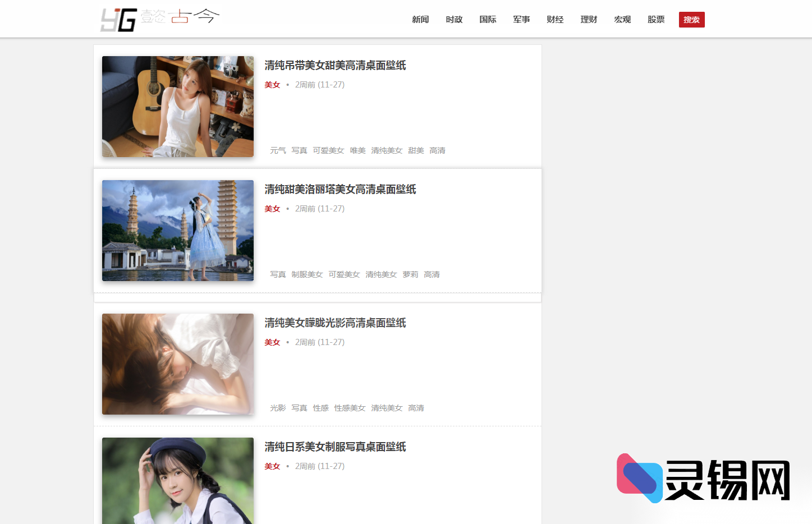This screenshot has height=524, width=812.
Task: Select the 时政 navigation item
Action: (x=454, y=19)
